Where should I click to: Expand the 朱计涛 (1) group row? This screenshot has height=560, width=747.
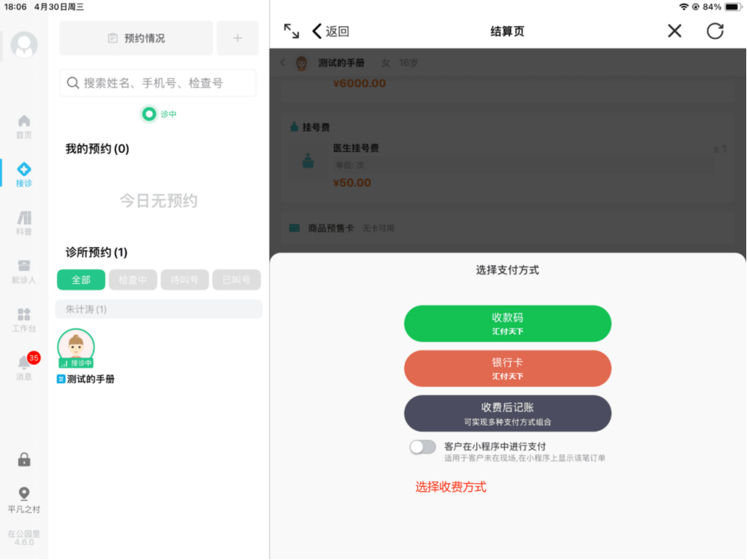159,309
